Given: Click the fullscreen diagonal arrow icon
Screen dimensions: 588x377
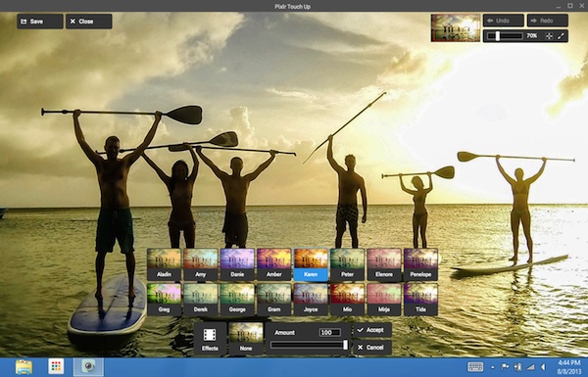Looking at the screenshot, I should pyautogui.click(x=561, y=36).
